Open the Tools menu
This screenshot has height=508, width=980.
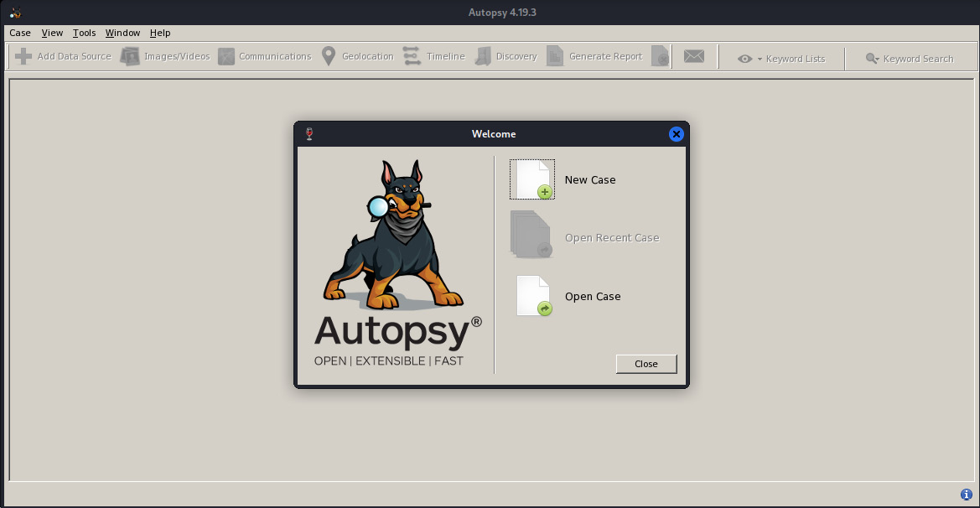(84, 33)
